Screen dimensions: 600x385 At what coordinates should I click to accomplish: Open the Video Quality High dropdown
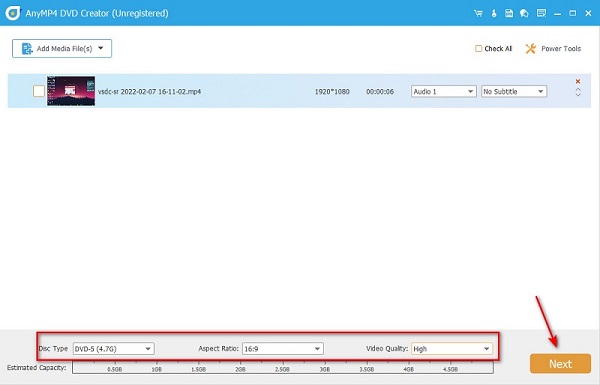coord(452,349)
